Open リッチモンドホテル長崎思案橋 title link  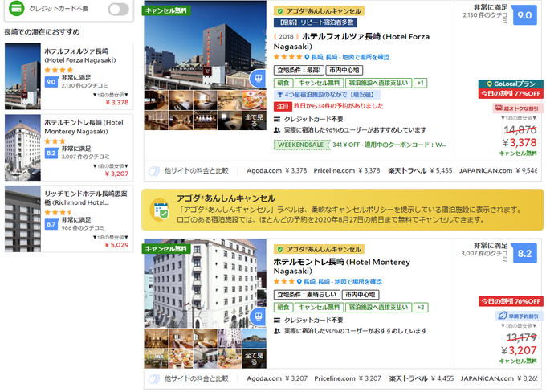pos(86,198)
